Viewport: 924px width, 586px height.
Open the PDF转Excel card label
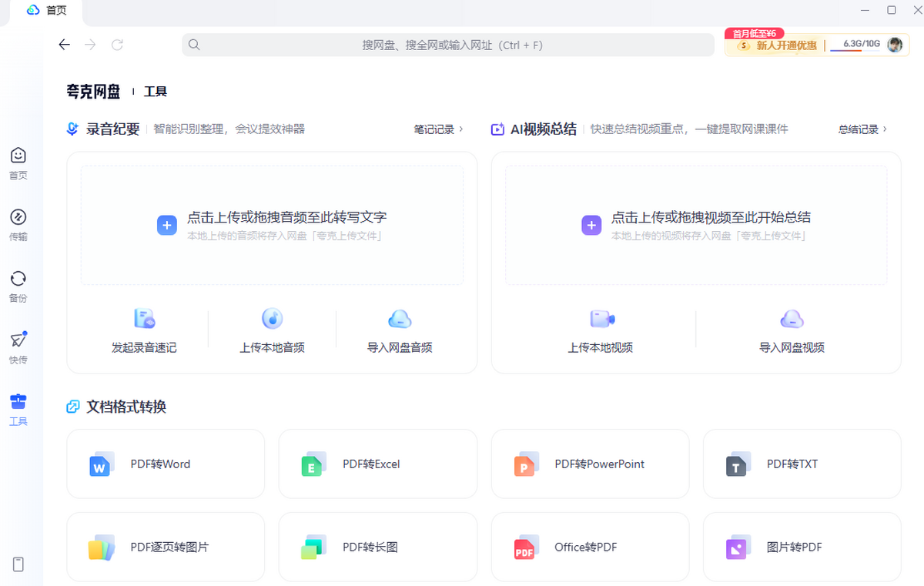371,464
